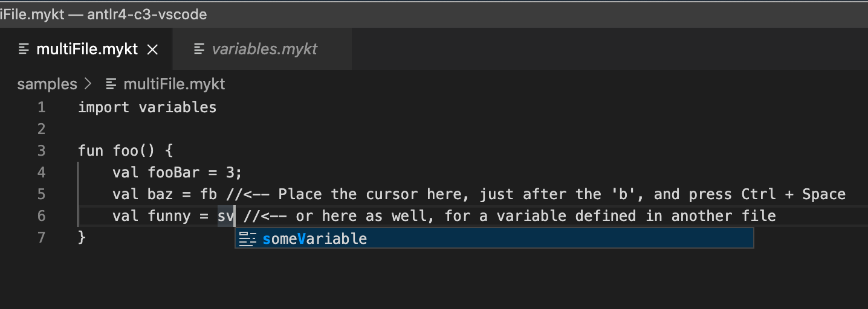This screenshot has width=868, height=309.
Task: Click the variable icon beside someVariable
Action: pyautogui.click(x=248, y=239)
